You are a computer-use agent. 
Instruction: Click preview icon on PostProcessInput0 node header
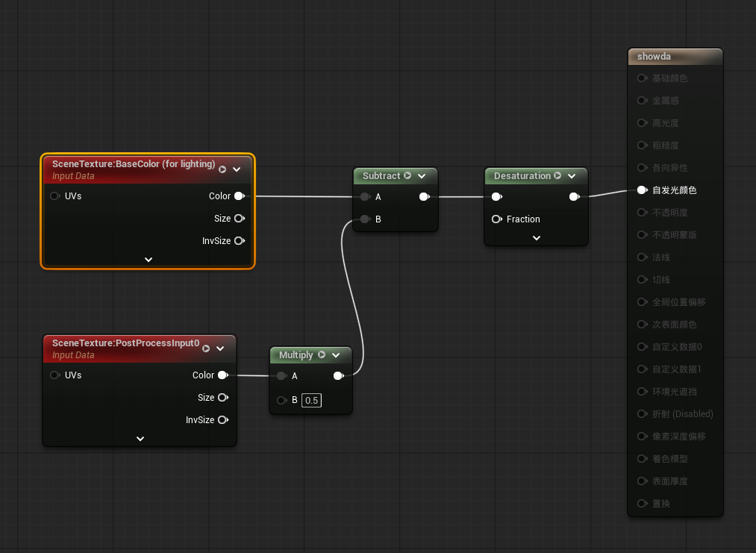(206, 349)
